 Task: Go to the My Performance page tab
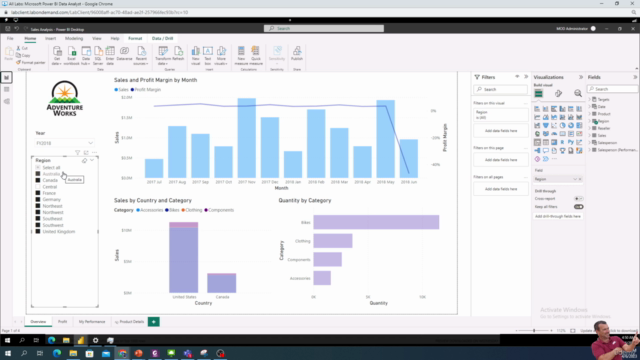coord(92,322)
